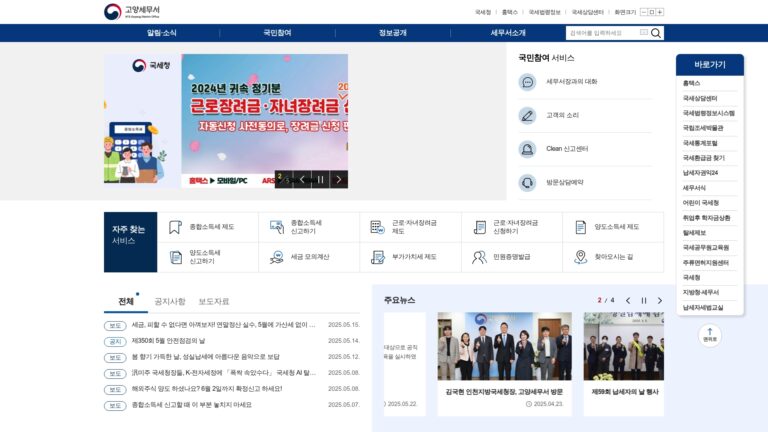Switch to the 공지사항 tab
This screenshot has width=768, height=432.
169,301
